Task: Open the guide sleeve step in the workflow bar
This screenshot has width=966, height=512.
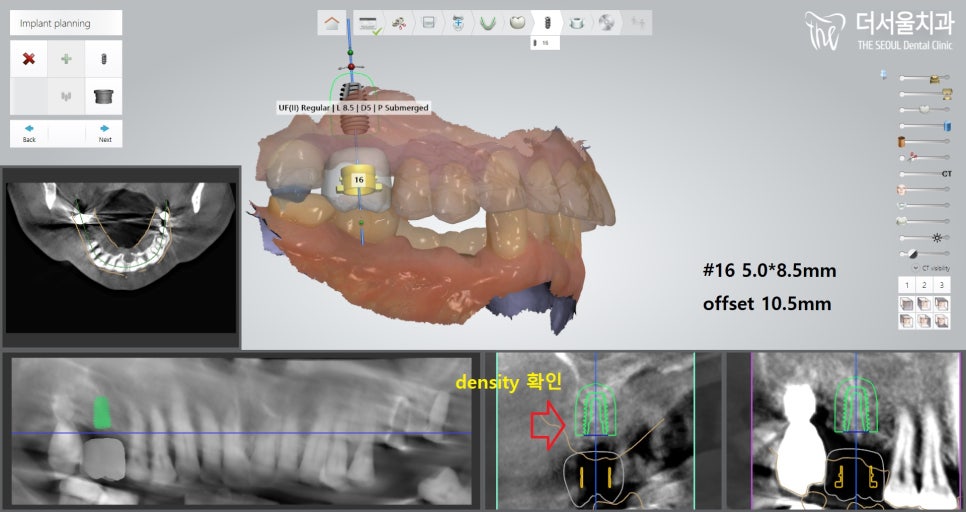Action: [576, 22]
